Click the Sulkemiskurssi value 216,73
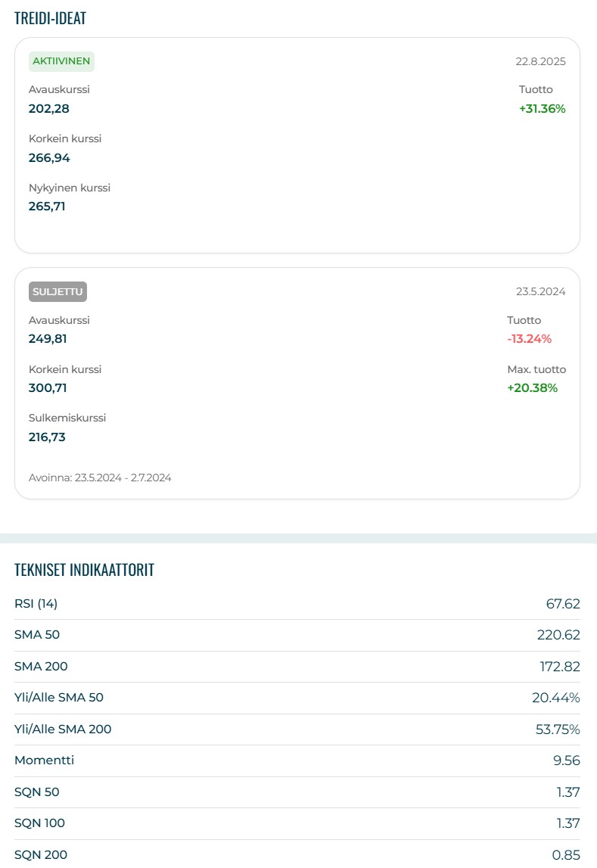The width and height of the screenshot is (597, 868). pos(47,437)
